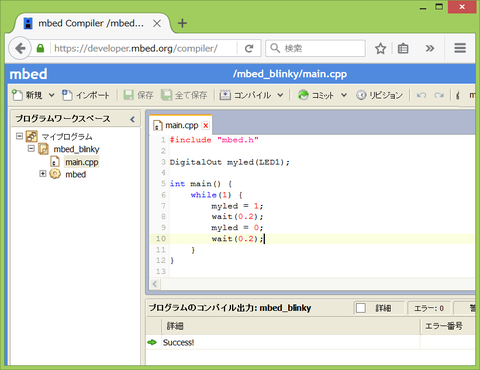Click the エラー番号 column header
The image size is (480, 370).
[448, 326]
